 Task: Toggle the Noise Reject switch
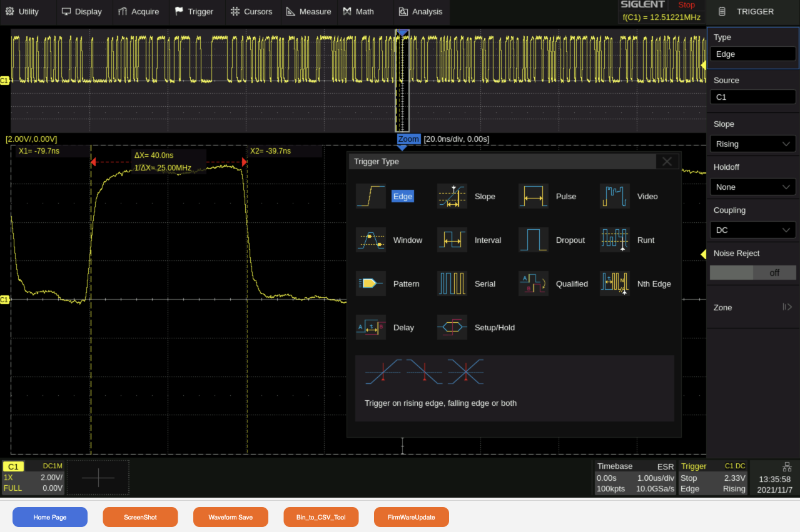tap(753, 273)
